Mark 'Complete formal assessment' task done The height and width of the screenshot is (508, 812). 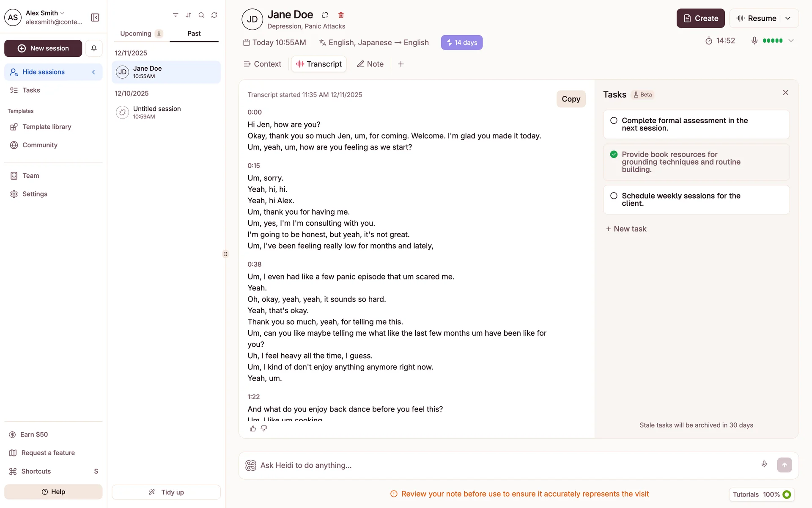[614, 121]
